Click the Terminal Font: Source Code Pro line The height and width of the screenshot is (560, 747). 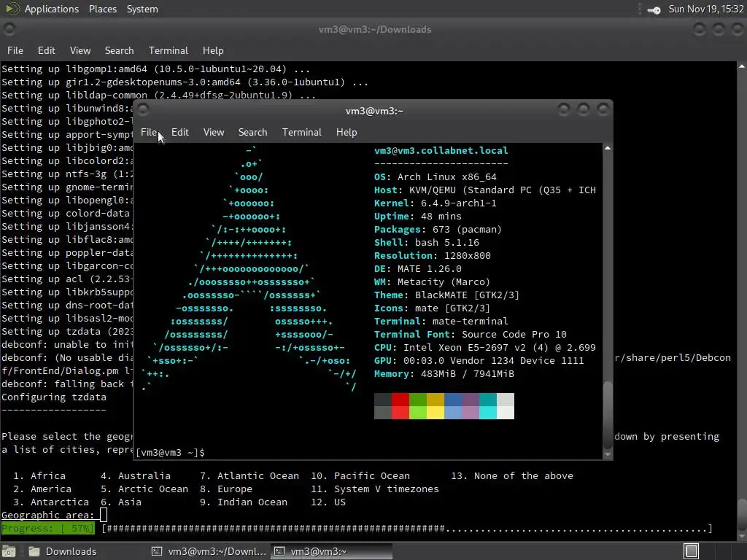click(471, 334)
